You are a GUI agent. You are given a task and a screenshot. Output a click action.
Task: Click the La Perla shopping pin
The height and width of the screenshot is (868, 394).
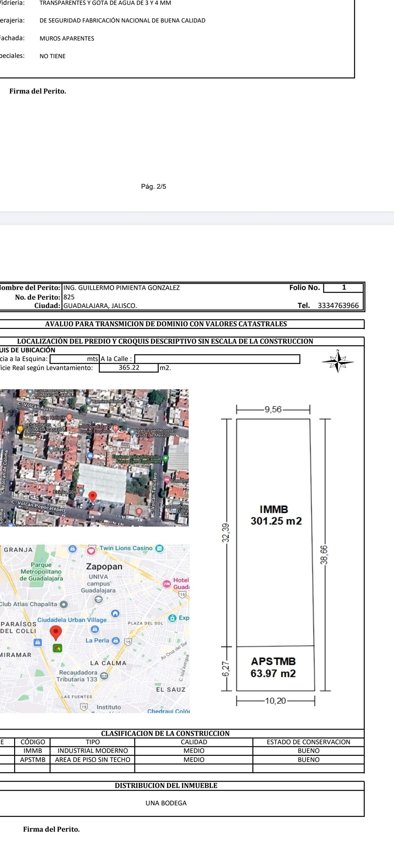click(115, 640)
